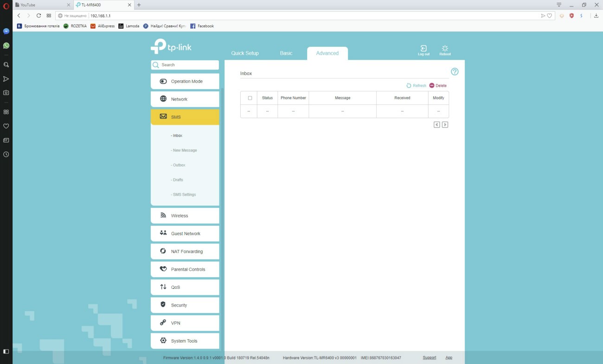Switch to the Basic tab
The height and width of the screenshot is (364, 603).
286,53
